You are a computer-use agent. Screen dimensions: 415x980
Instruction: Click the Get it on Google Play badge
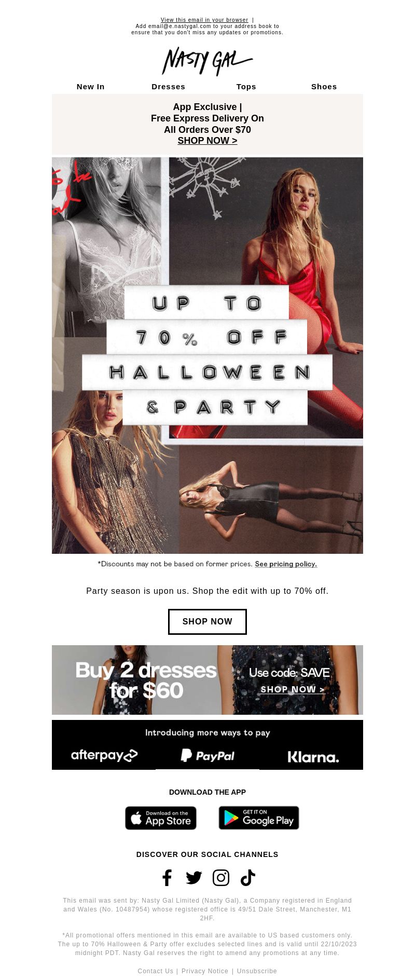tap(259, 818)
